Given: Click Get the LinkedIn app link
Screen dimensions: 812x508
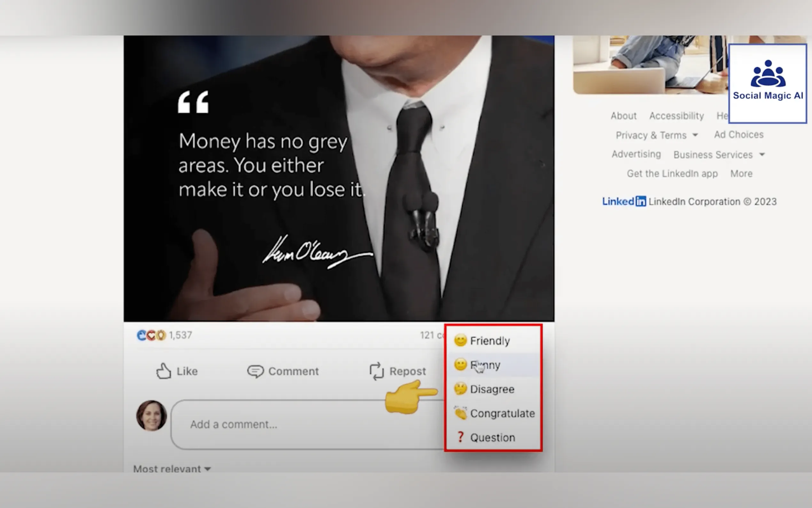Looking at the screenshot, I should click(x=672, y=174).
